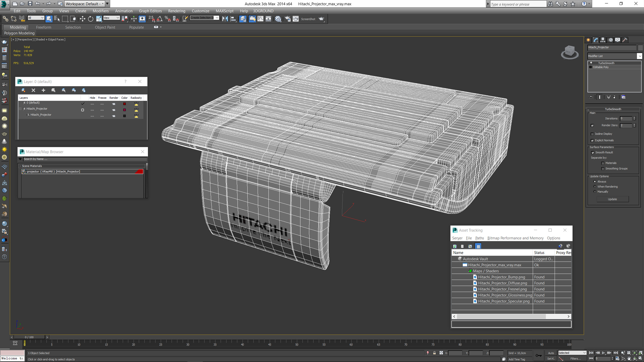Select the Manually update radio option
The height and width of the screenshot is (362, 644).
click(x=595, y=192)
